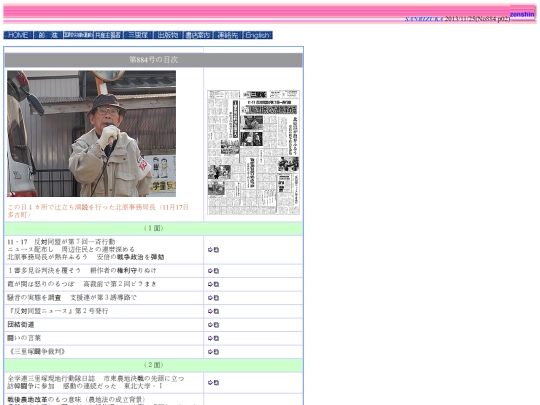Click the SANRIZUKA header link
540x405 pixels.
pyautogui.click(x=424, y=19)
